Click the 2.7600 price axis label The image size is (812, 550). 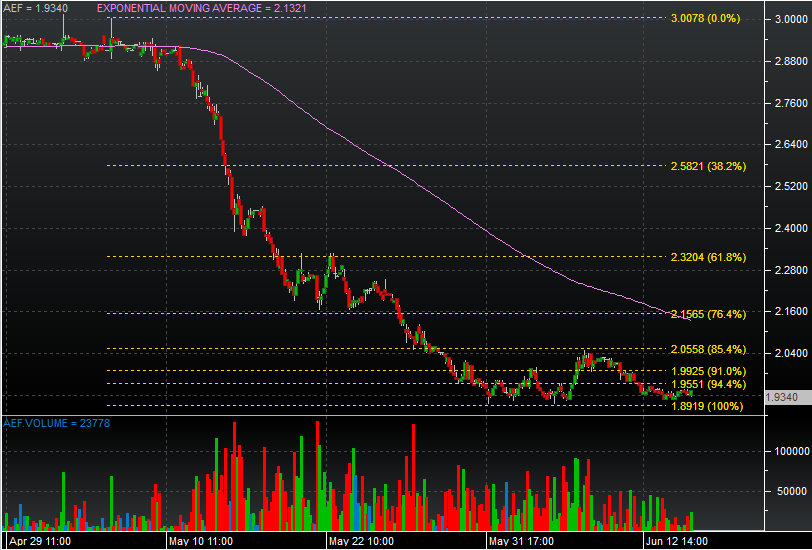click(785, 103)
